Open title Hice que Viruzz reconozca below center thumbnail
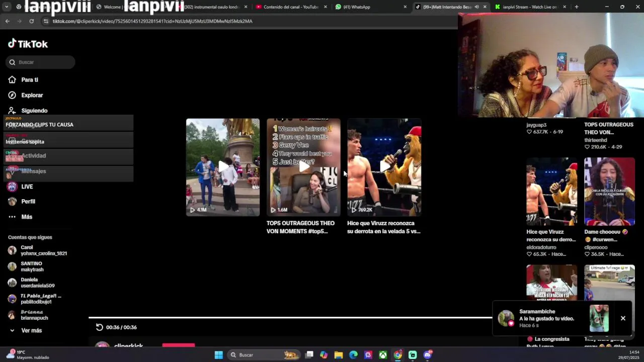This screenshot has width=644, height=362. (x=383, y=227)
